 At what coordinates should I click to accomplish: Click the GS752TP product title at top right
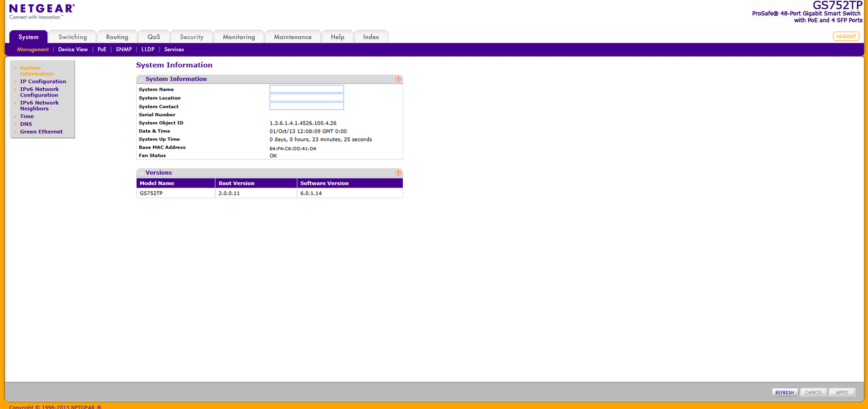[x=837, y=5]
